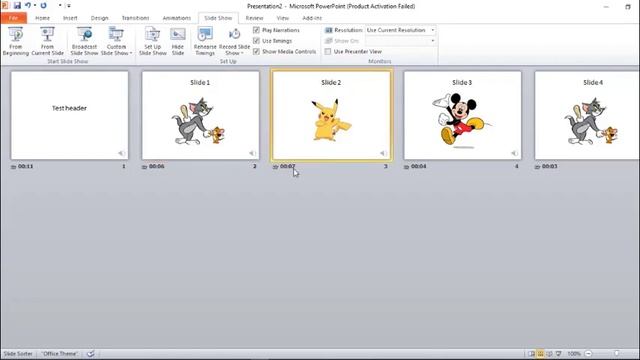The height and width of the screenshot is (360, 640).
Task: Switch to the Animations tab
Action: tap(177, 18)
